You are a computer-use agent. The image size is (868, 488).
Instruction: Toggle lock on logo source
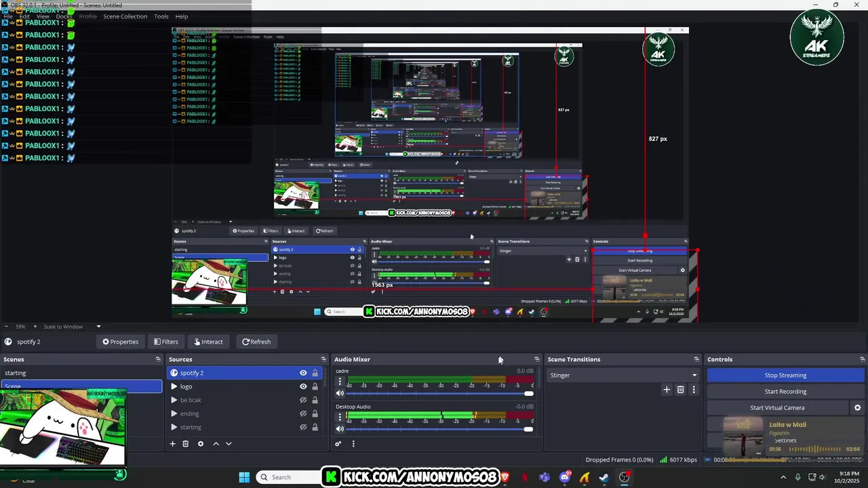[x=315, y=386]
